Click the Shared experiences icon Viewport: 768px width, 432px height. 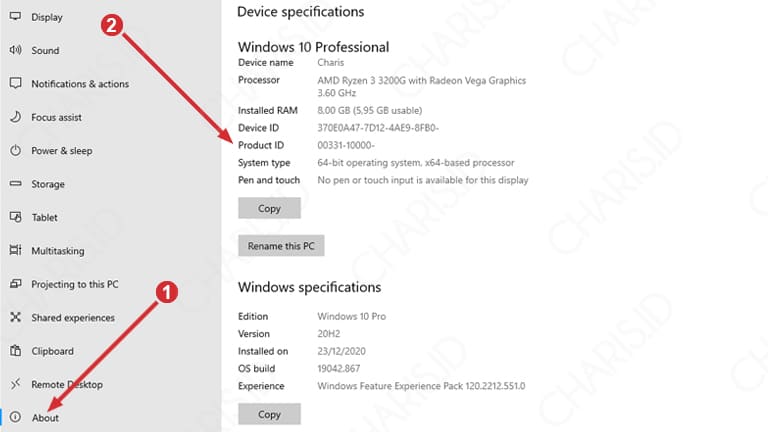point(15,317)
